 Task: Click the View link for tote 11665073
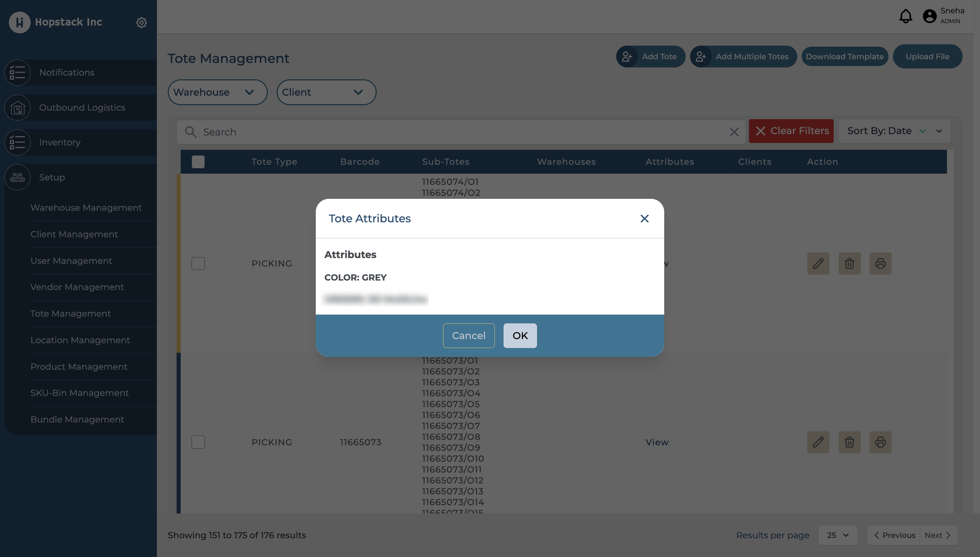[657, 442]
